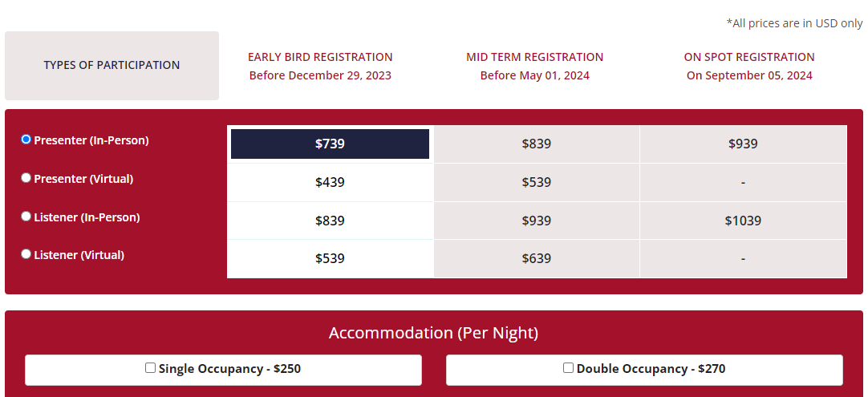Click the Types of Participation header box

click(x=112, y=66)
